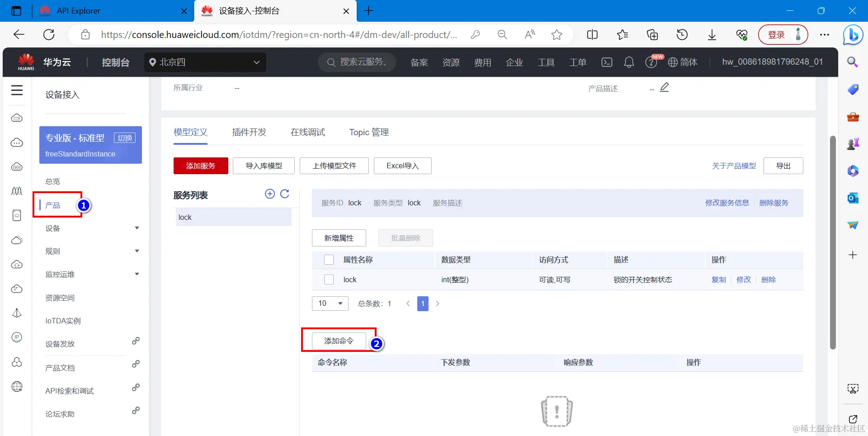This screenshot has height=436, width=868.
Task: Click the 导出 button
Action: coord(783,166)
